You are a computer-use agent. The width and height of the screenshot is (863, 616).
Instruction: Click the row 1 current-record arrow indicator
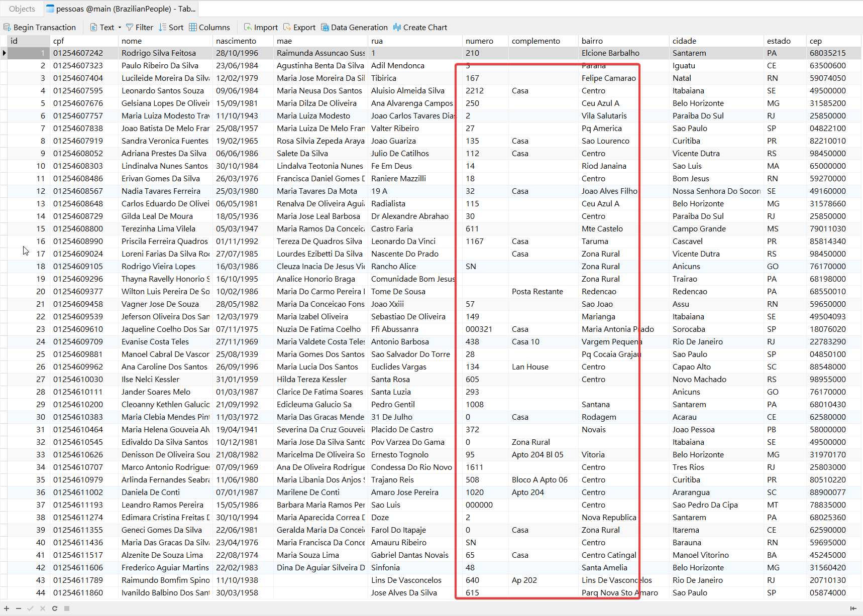tap(4, 53)
